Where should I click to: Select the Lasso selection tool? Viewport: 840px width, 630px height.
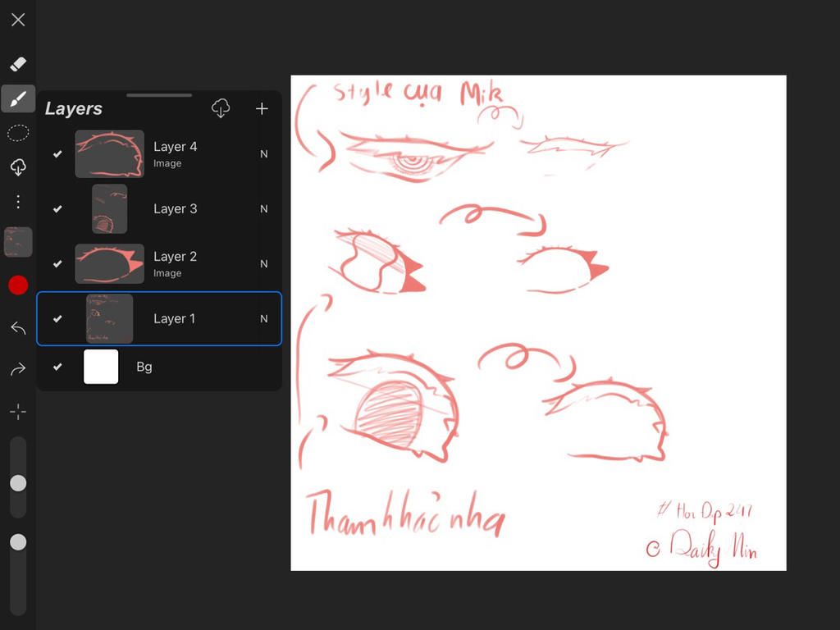(18, 133)
